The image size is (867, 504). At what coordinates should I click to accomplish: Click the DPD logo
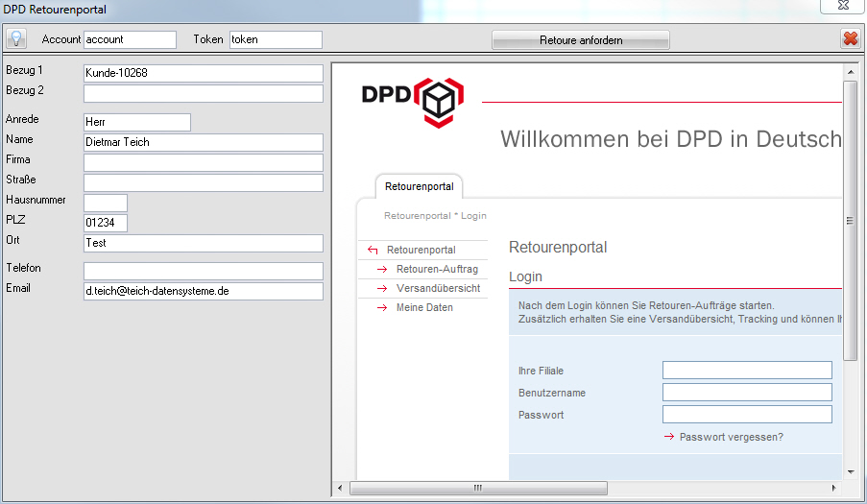pyautogui.click(x=413, y=102)
